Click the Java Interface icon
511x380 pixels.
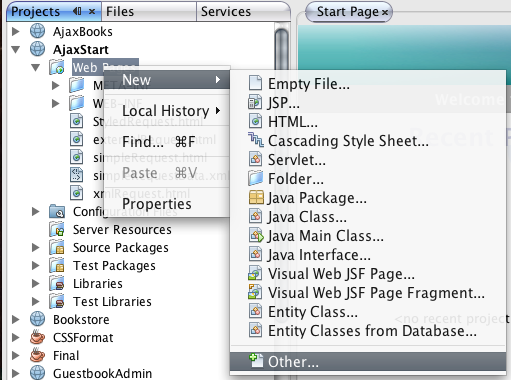[255, 254]
